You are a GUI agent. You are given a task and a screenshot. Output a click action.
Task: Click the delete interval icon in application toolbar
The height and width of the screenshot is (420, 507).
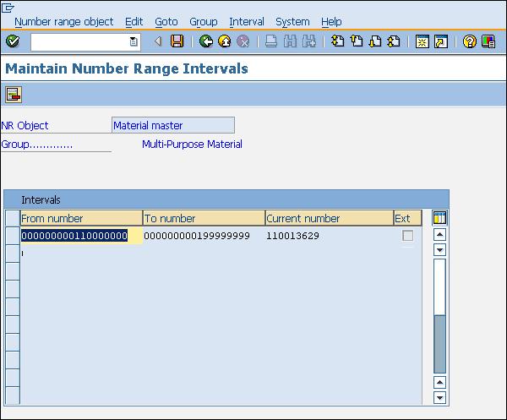click(x=14, y=95)
